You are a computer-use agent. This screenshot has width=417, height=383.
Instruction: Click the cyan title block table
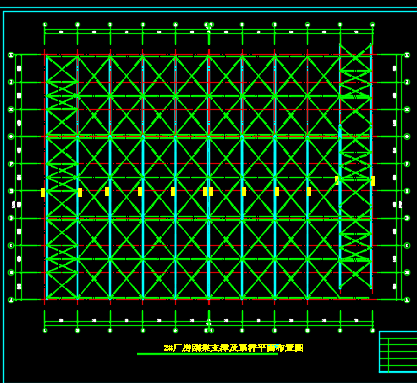pos(398,352)
